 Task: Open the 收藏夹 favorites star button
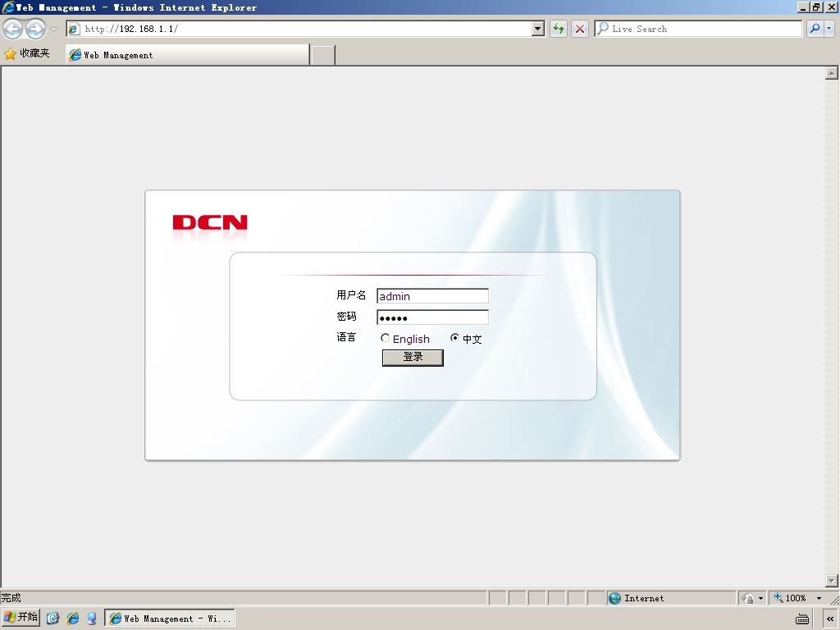(27, 53)
